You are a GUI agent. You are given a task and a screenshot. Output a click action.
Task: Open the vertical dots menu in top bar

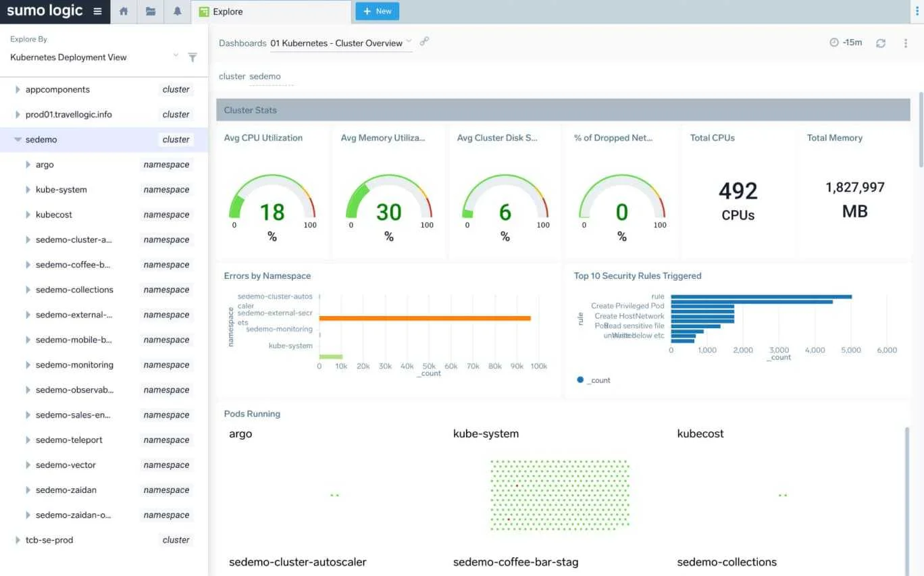(917, 11)
